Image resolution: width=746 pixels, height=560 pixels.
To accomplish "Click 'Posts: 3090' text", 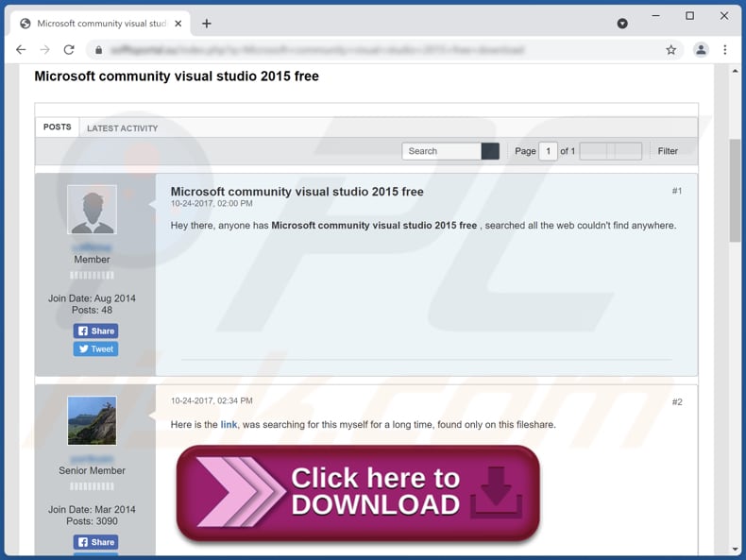I will (92, 521).
